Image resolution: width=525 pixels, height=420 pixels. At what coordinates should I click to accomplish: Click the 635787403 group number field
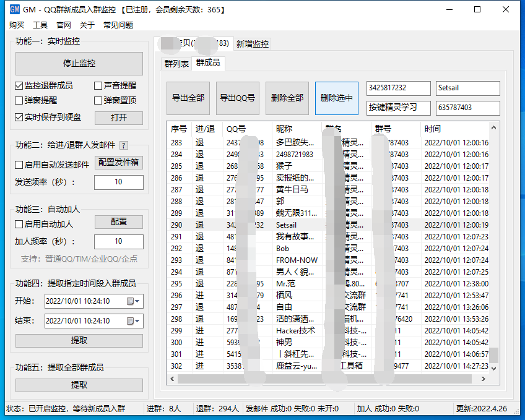click(x=468, y=108)
